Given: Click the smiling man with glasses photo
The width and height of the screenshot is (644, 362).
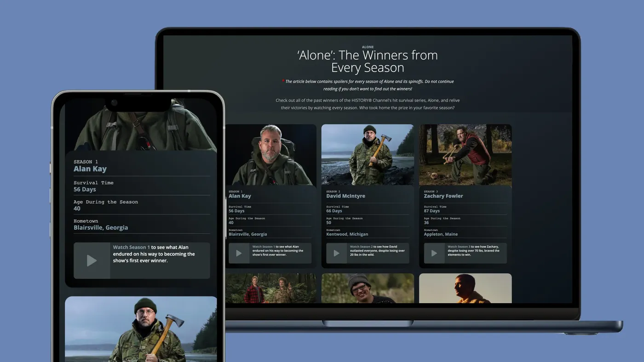Looking at the screenshot, I should 368,288.
